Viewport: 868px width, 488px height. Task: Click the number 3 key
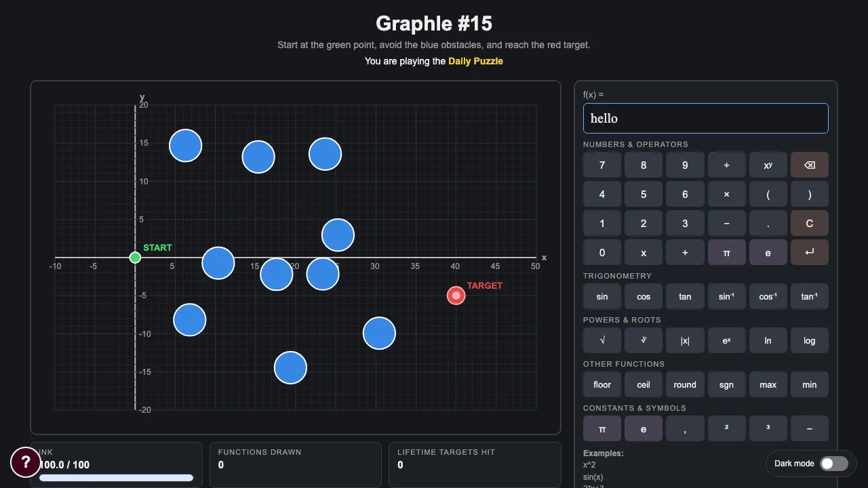(685, 223)
